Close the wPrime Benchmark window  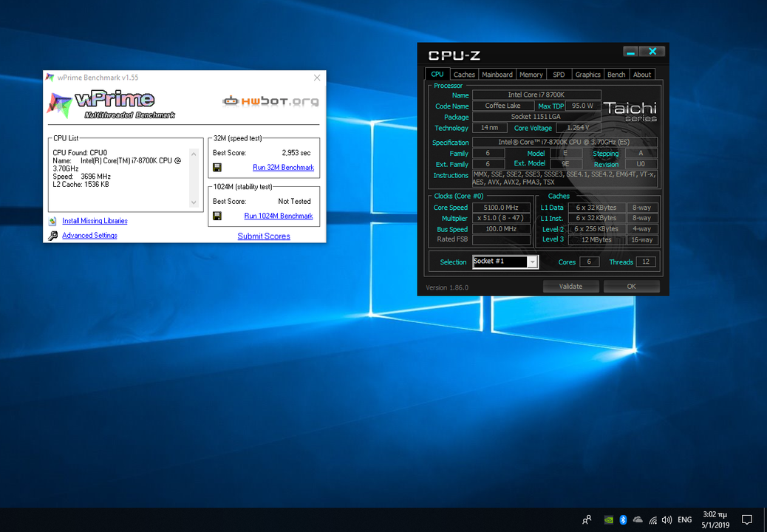coord(317,78)
